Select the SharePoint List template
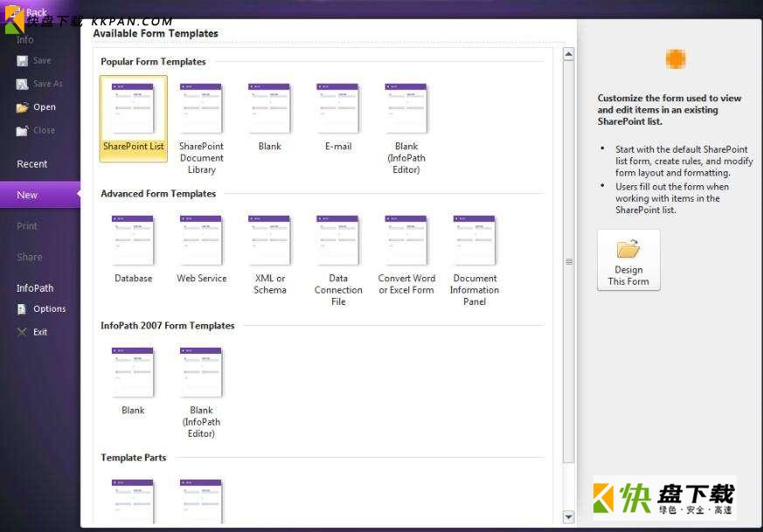The width and height of the screenshot is (763, 532). coord(134,119)
